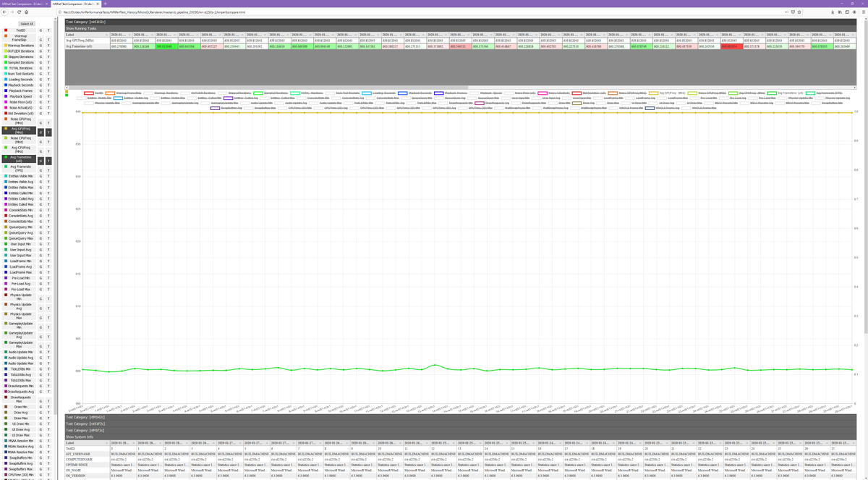Toggle Avg GPUFreq (MHz) legend entry
This screenshot has width=868, height=480.
pyautogui.click(x=666, y=93)
